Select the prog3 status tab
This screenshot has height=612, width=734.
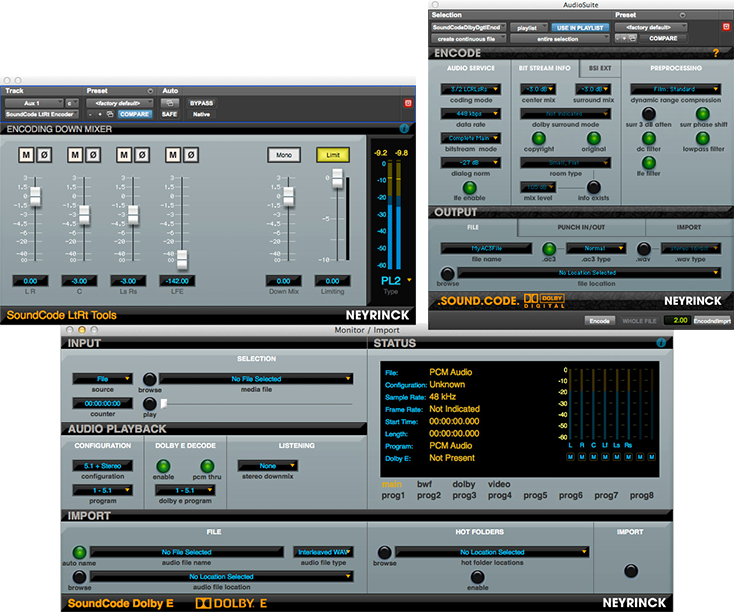464,495
